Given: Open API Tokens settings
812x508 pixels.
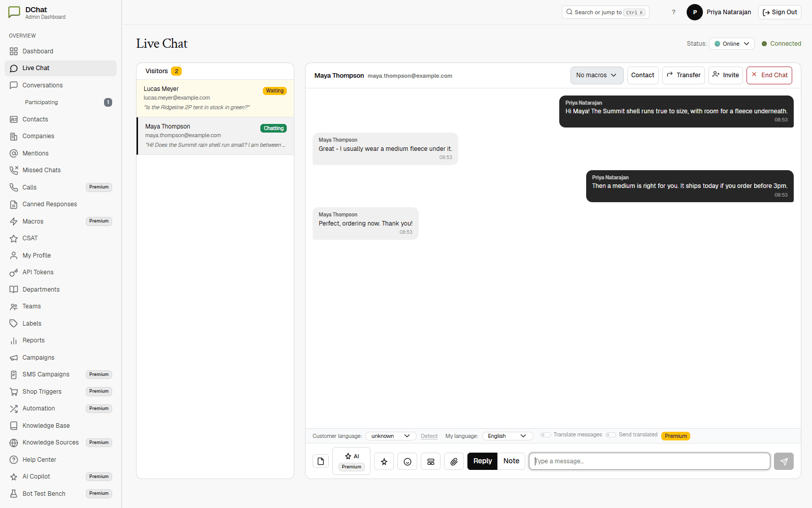Looking at the screenshot, I should 60,272.
